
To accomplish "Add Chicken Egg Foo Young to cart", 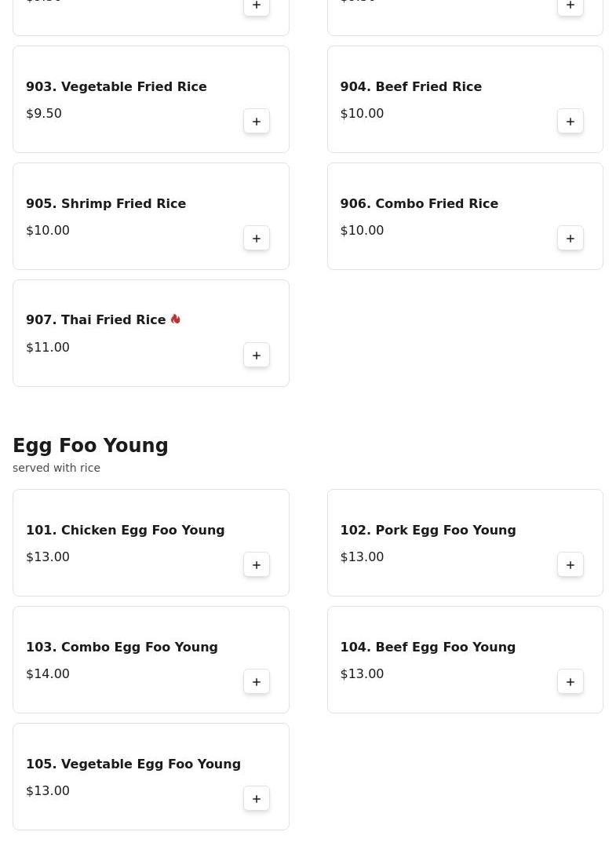I will [257, 565].
